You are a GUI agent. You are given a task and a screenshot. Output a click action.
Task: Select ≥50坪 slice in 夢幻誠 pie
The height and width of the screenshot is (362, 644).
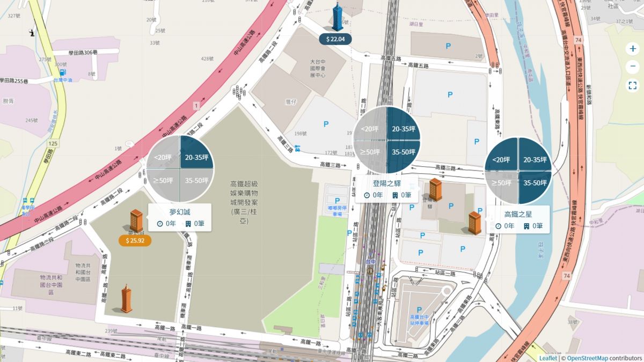click(163, 181)
